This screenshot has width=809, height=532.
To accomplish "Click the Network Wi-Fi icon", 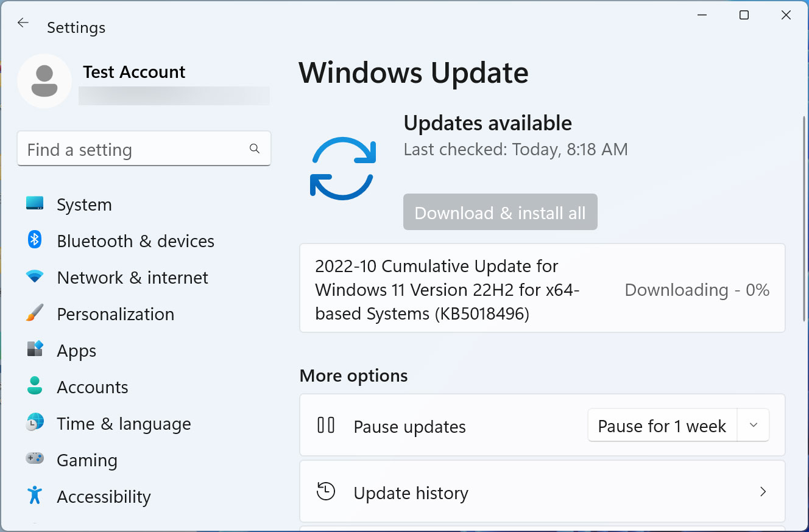I will pos(35,277).
